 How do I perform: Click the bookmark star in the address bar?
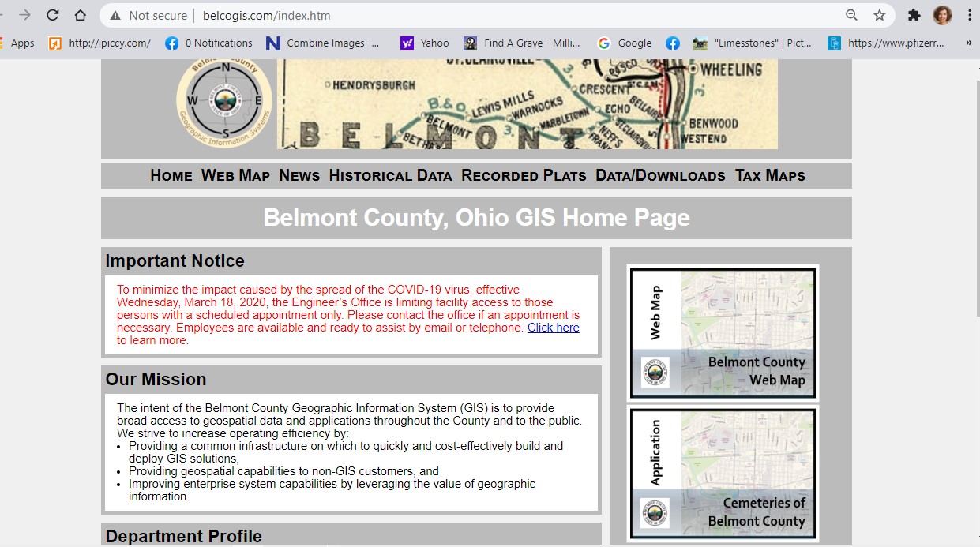pyautogui.click(x=880, y=14)
